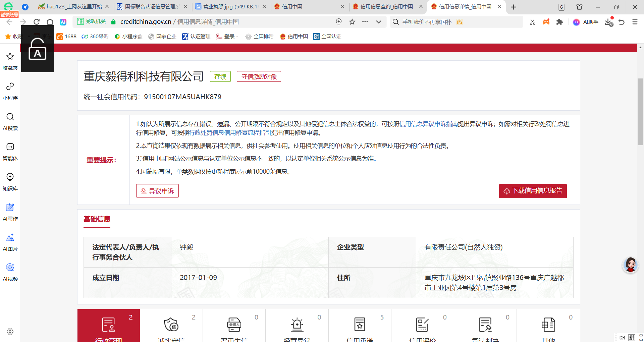Open the sidebar settings gear icon
This screenshot has width=644, height=342.
[x=10, y=331]
